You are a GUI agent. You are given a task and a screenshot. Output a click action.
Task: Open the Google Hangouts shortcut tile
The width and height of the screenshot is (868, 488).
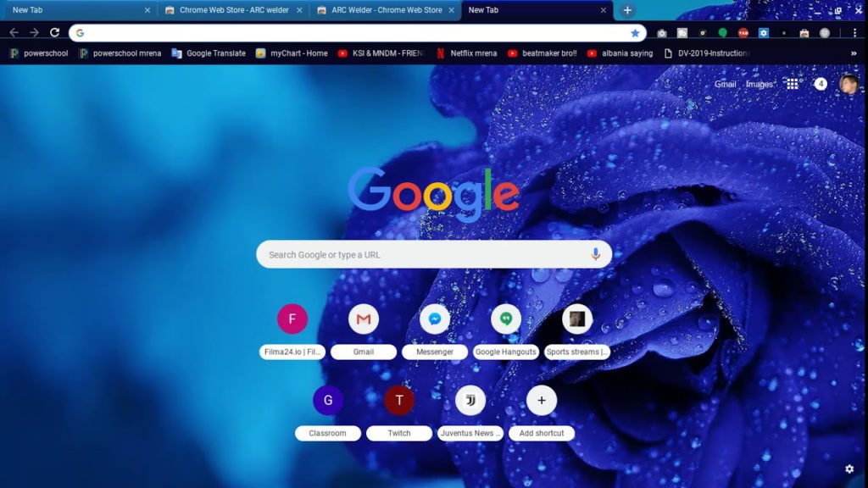506,331
